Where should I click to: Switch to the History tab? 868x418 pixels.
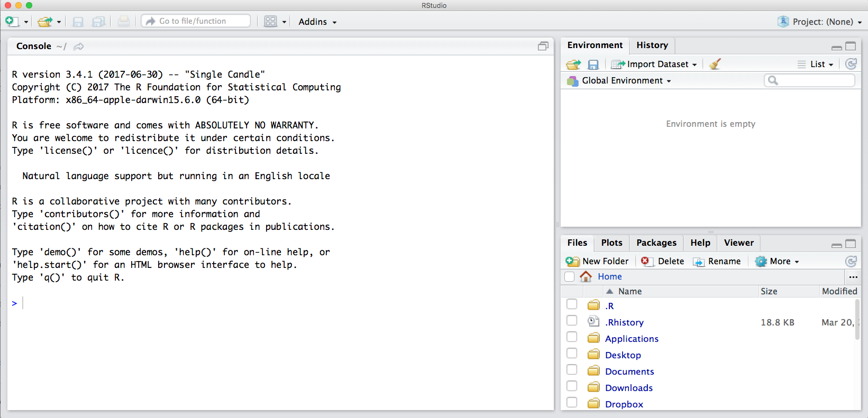652,45
